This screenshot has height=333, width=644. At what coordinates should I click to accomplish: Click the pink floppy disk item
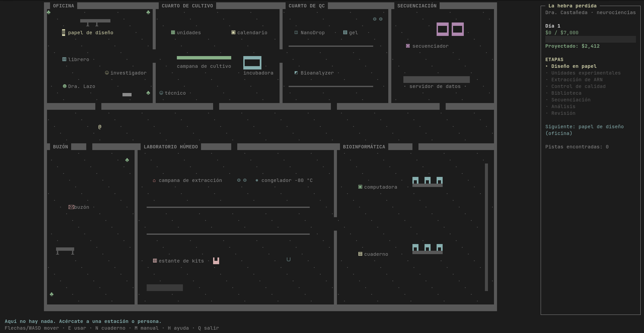pyautogui.click(x=216, y=261)
